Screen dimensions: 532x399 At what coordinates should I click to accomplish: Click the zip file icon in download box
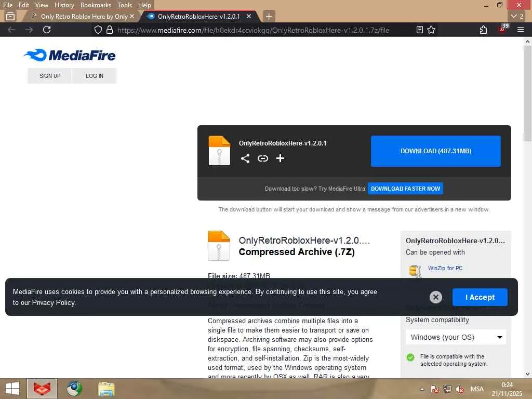coord(220,151)
